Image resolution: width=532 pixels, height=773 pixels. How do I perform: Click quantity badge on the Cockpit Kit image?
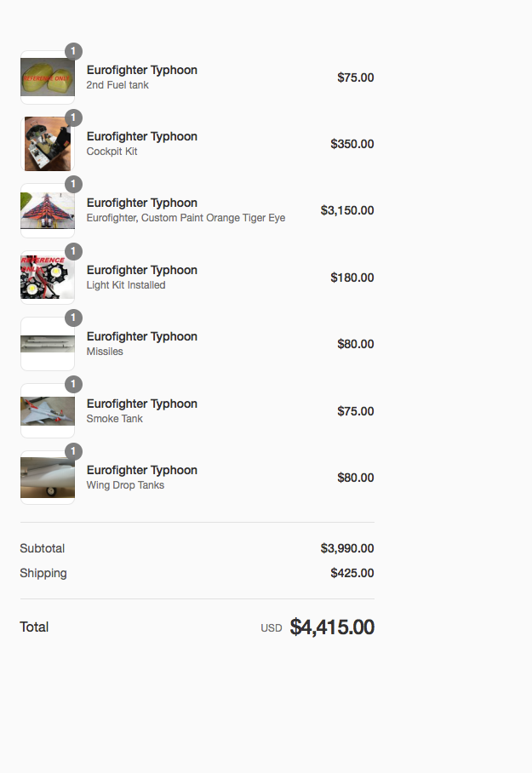click(x=74, y=117)
